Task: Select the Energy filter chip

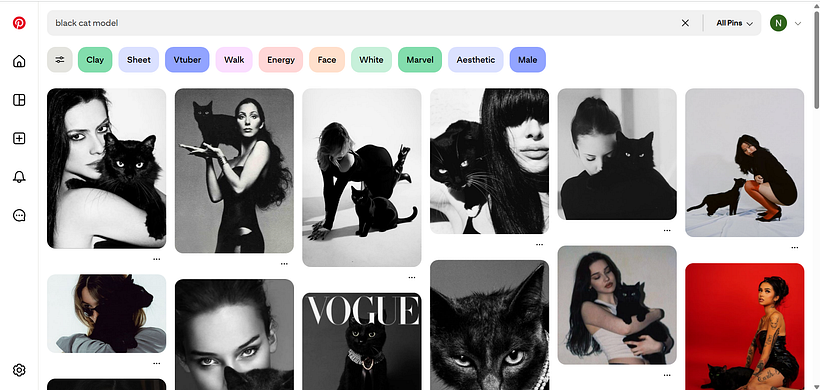Action: click(281, 60)
